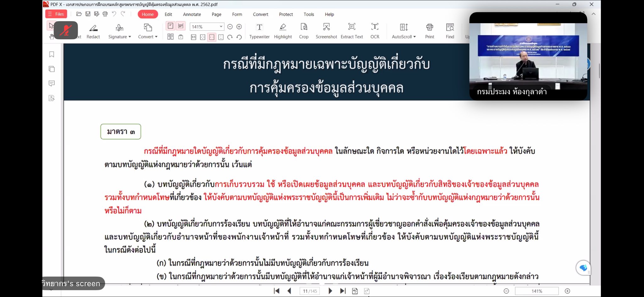Print the document from the ribbon
Image resolution: width=644 pixels, height=297 pixels.
tap(429, 31)
